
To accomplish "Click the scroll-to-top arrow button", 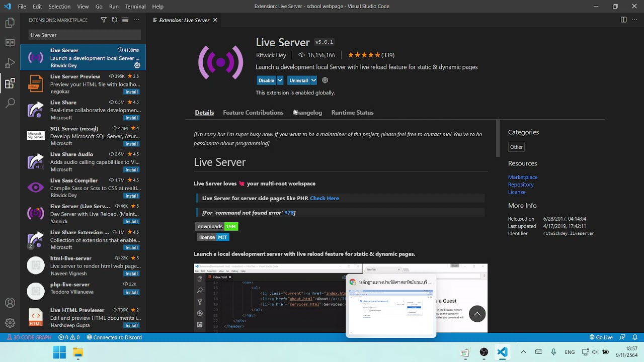I will pos(477,314).
